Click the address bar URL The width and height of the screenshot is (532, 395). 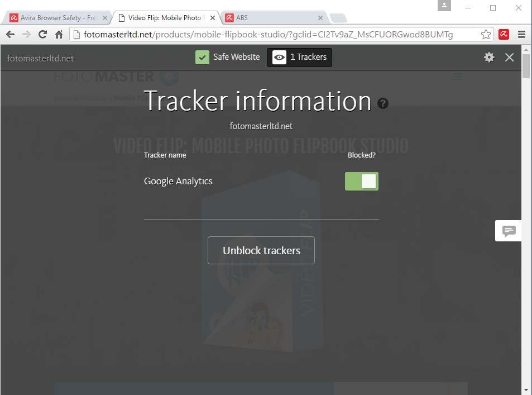coord(268,34)
